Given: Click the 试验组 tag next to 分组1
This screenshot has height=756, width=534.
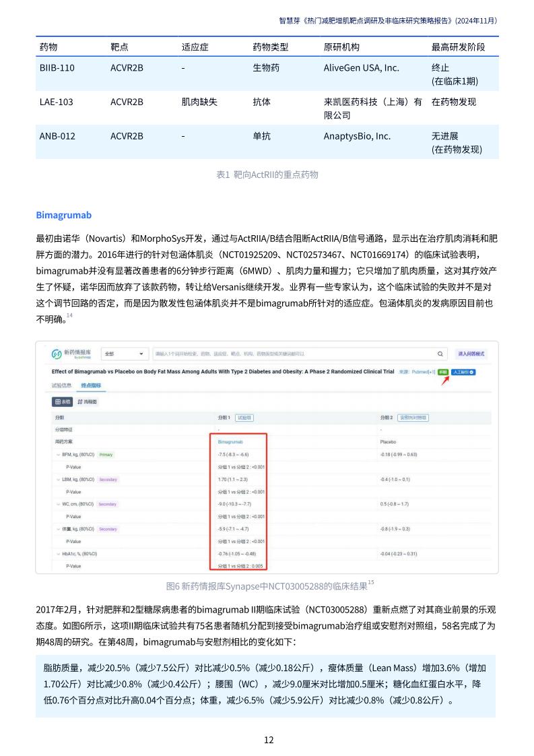Looking at the screenshot, I should click(244, 418).
